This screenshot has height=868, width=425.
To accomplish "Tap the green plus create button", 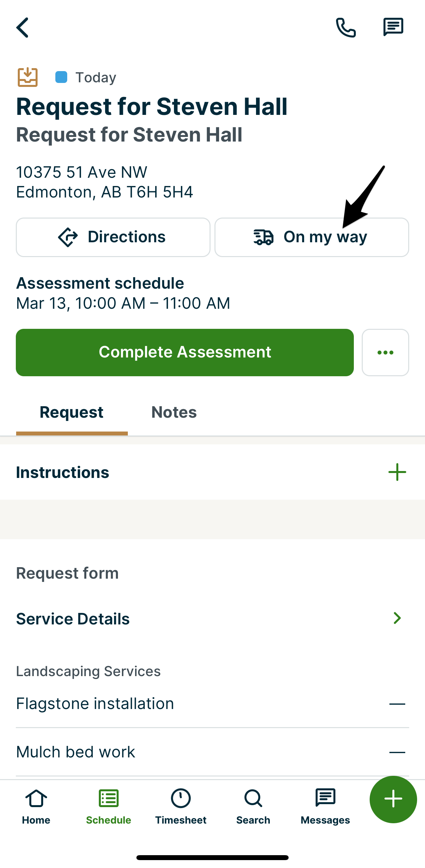I will pos(393,799).
